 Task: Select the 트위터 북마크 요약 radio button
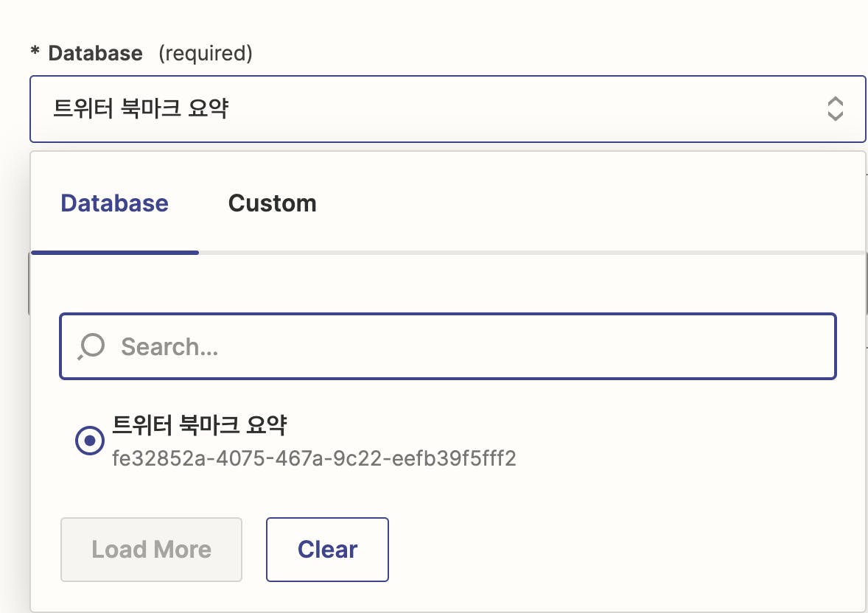90,441
